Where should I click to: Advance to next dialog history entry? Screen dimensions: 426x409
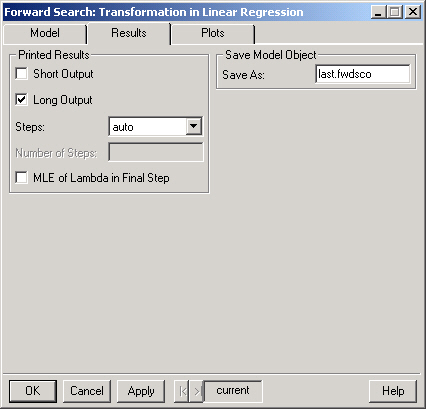(x=196, y=391)
